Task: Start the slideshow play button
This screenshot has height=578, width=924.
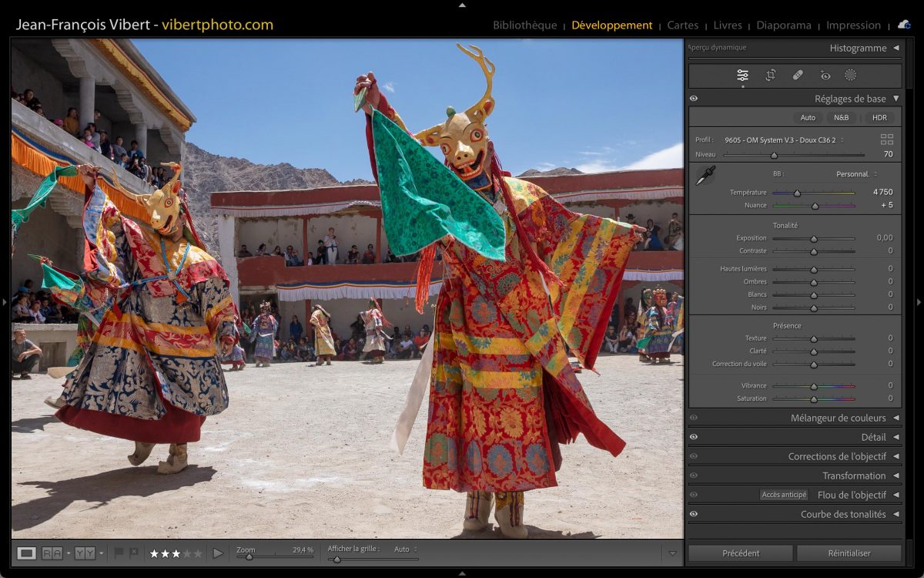Action: coord(218,553)
